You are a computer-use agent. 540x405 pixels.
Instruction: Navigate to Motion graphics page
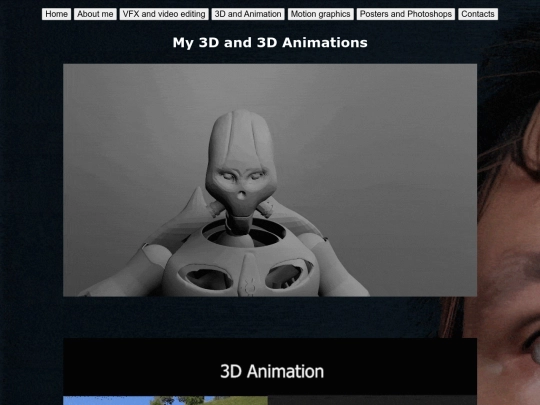(x=321, y=14)
